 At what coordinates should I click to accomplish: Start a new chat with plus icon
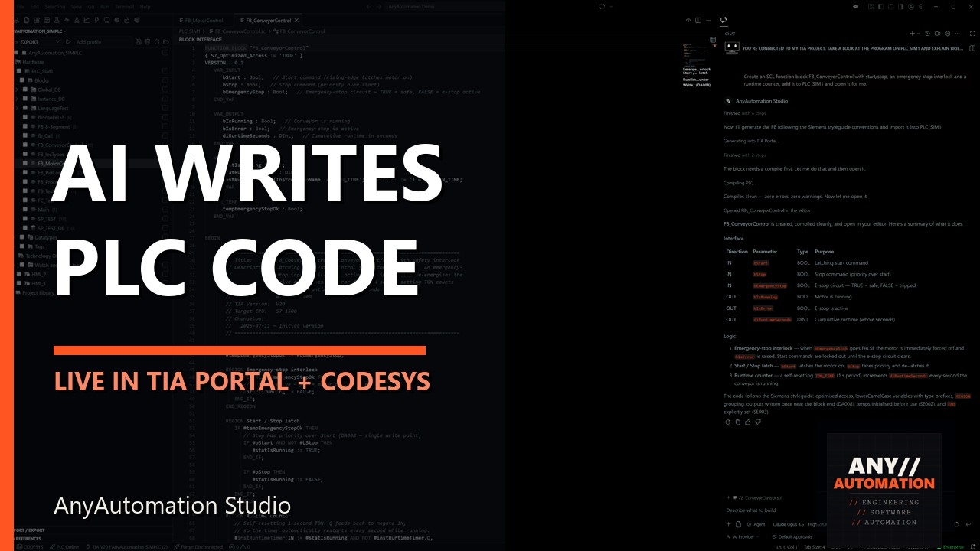912,34
